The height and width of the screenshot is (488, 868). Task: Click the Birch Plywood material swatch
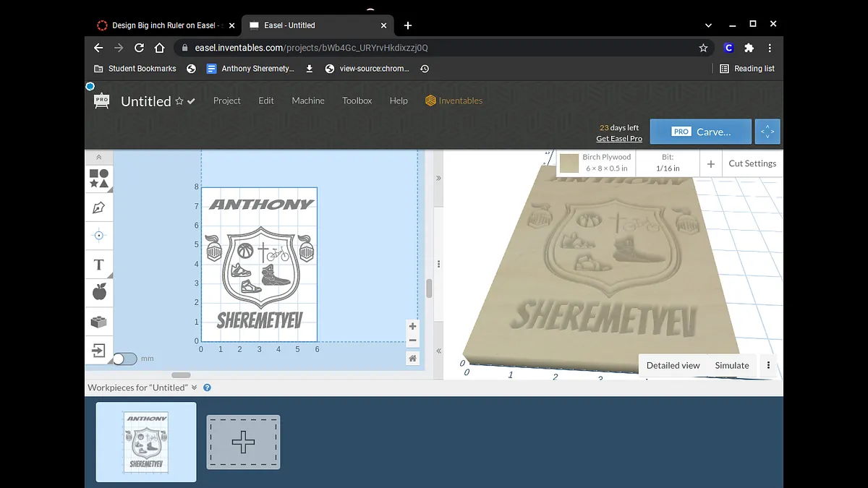569,163
